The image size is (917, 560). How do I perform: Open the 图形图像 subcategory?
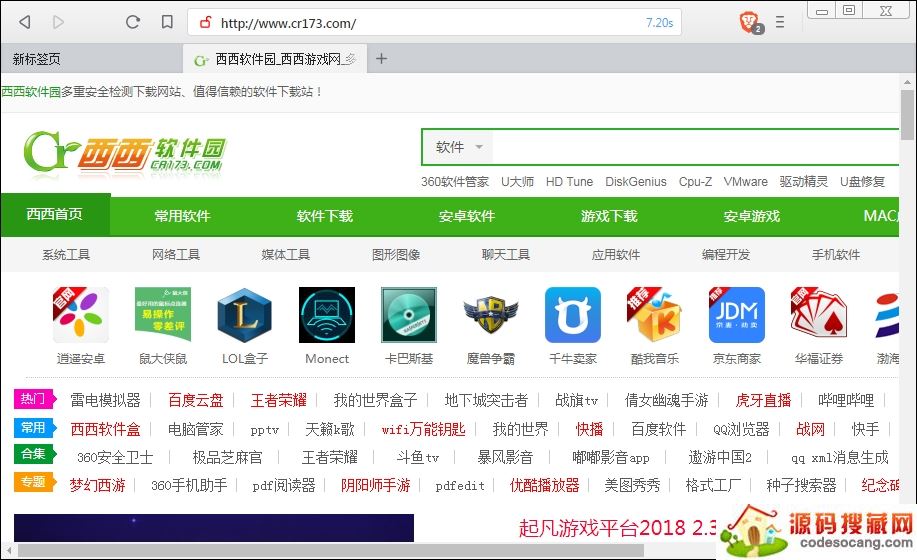coord(396,254)
